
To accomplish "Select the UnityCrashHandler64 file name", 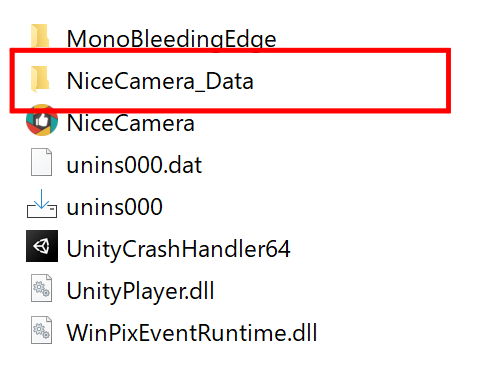I will pos(179,249).
